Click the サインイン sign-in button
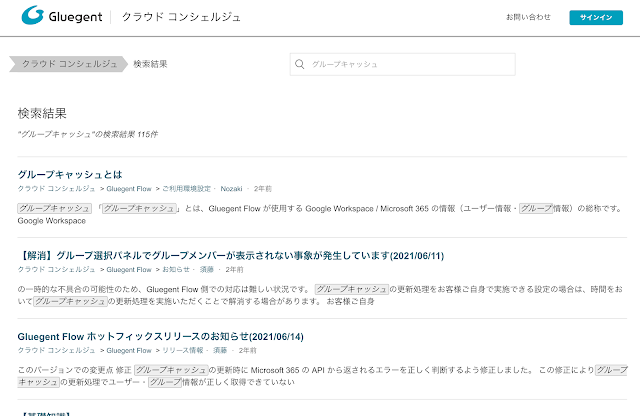The height and width of the screenshot is (416, 640). pos(596,18)
